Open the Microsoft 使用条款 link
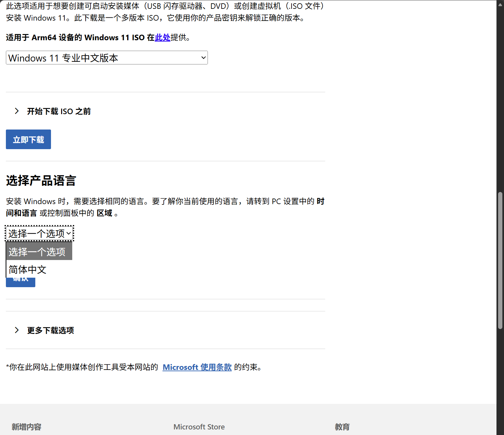Viewport: 504px width, 435px height. coord(197,367)
